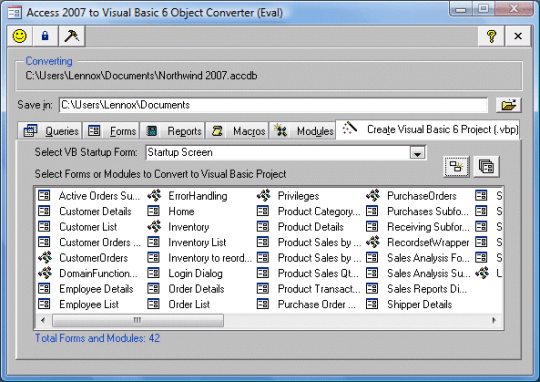Switch to the Modules tab
The height and width of the screenshot is (382, 540).
(302, 131)
